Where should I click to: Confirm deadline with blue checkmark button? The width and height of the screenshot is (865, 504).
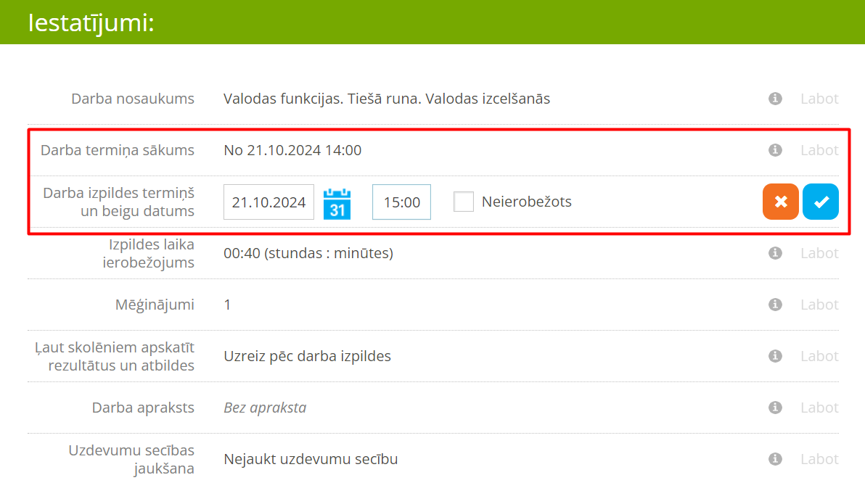tap(821, 202)
